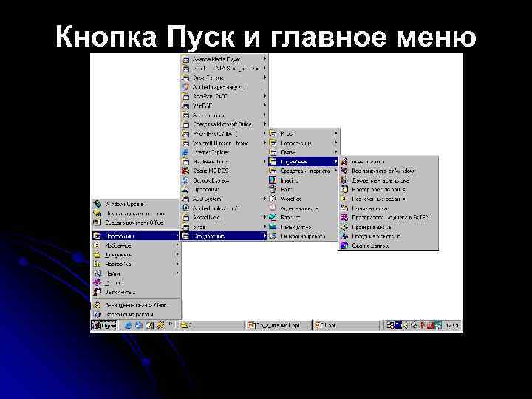Click the Adobe Photoshop eye icon
This screenshot has width=532, height=399.
click(x=185, y=208)
